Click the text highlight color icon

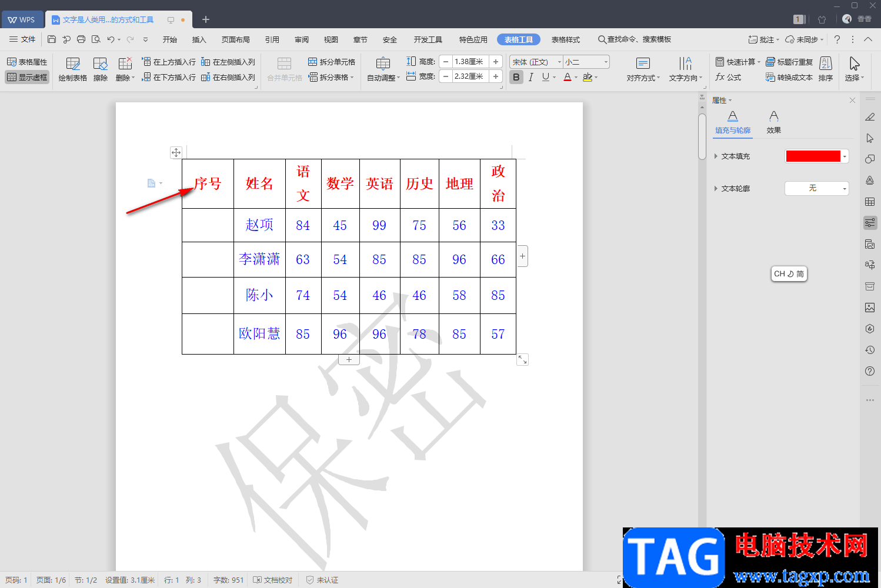coord(587,77)
